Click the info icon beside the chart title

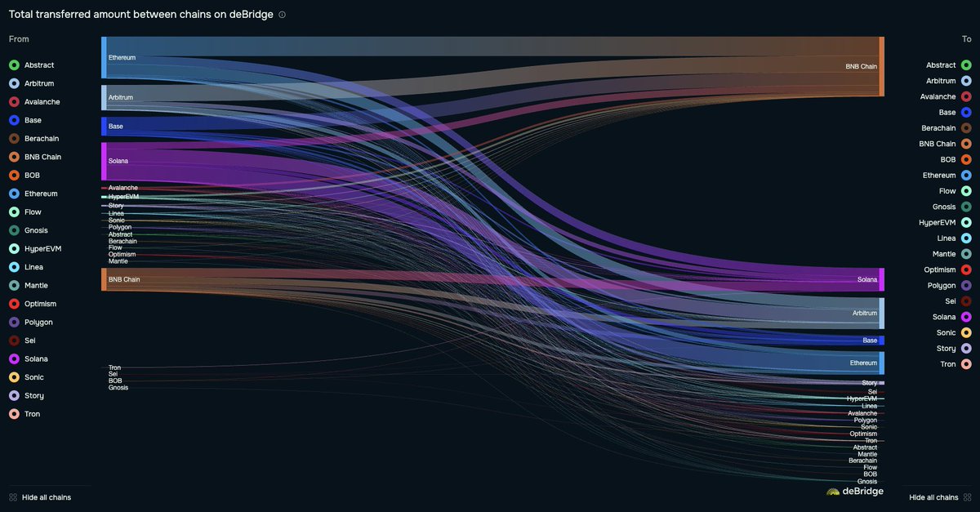[x=283, y=15]
